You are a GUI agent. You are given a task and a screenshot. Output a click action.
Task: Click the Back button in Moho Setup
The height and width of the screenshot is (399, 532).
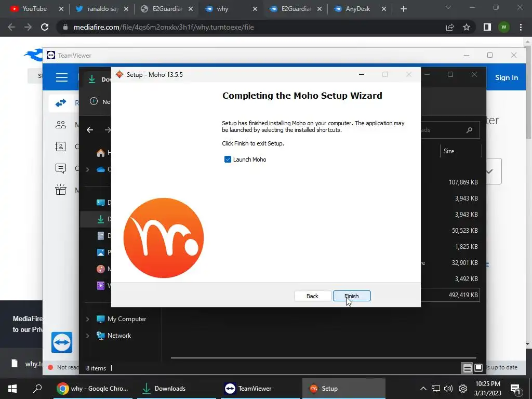tap(312, 296)
